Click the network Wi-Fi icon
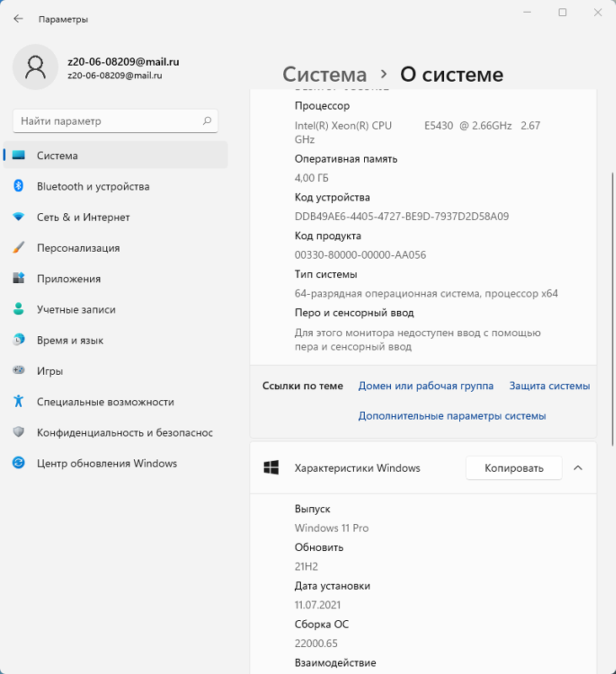 pos(19,217)
